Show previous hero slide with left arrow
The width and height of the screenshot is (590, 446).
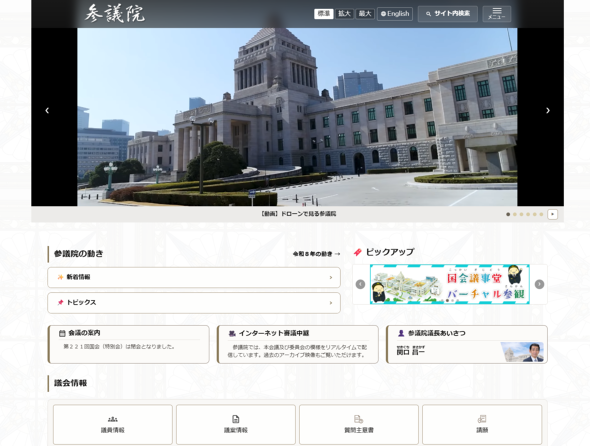47,110
